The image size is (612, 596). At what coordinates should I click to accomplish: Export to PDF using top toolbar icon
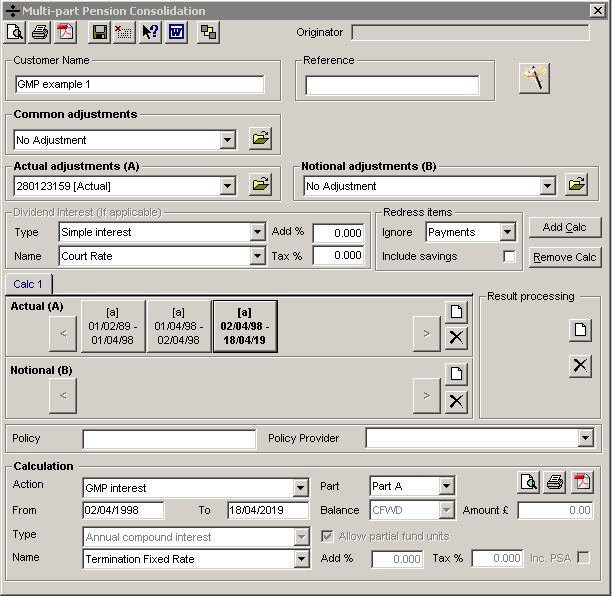(x=66, y=32)
